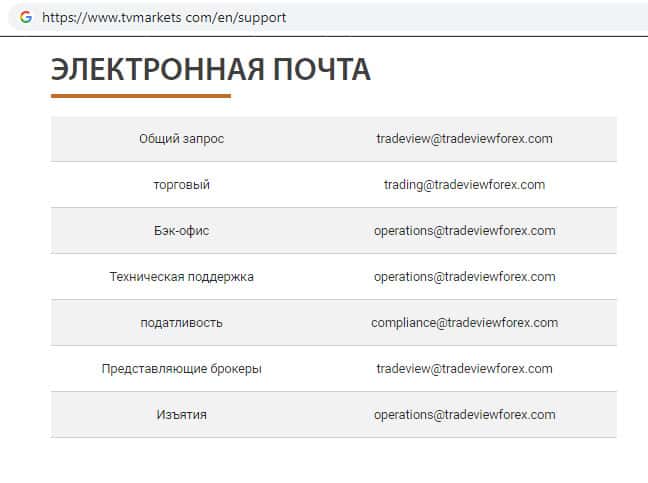The height and width of the screenshot is (483, 648).
Task: Select the Изъятия row label
Action: coord(181,414)
